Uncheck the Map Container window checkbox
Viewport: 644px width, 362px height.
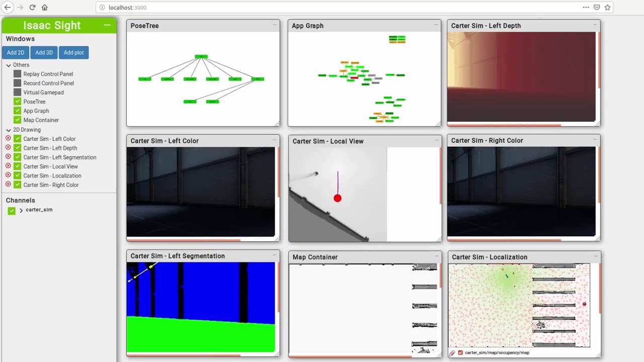click(18, 120)
